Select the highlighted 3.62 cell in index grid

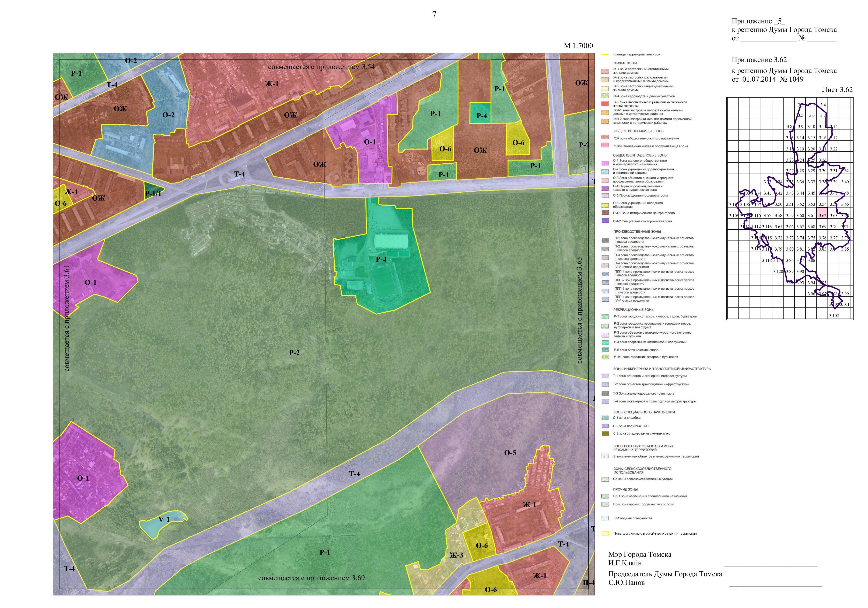coord(822,213)
